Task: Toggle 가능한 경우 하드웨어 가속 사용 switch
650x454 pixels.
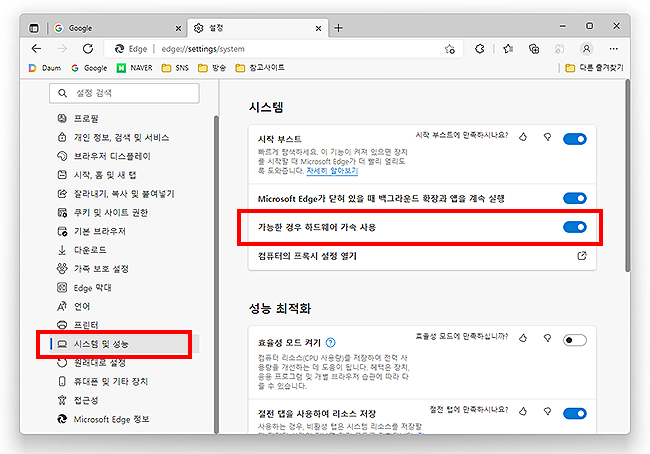Action: pos(575,227)
